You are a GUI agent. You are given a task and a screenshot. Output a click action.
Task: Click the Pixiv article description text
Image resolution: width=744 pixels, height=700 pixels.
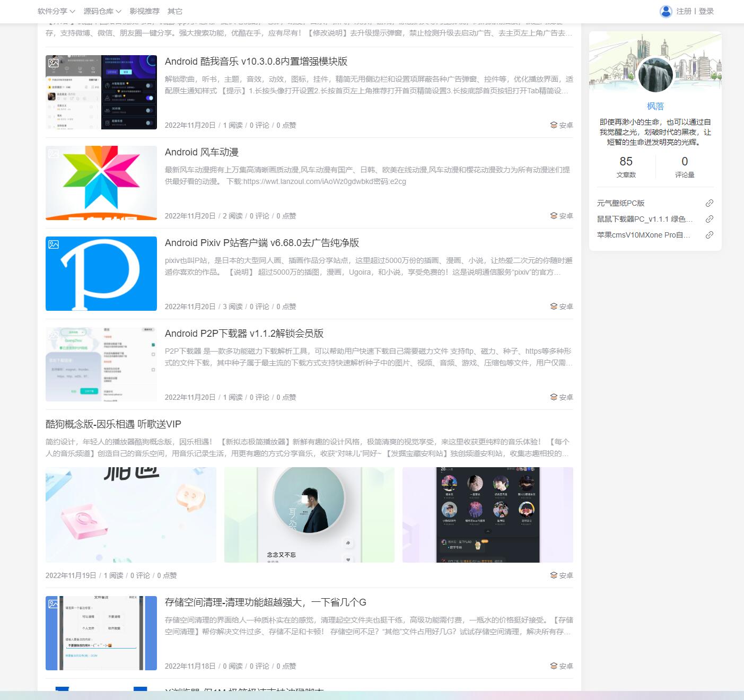click(x=369, y=266)
